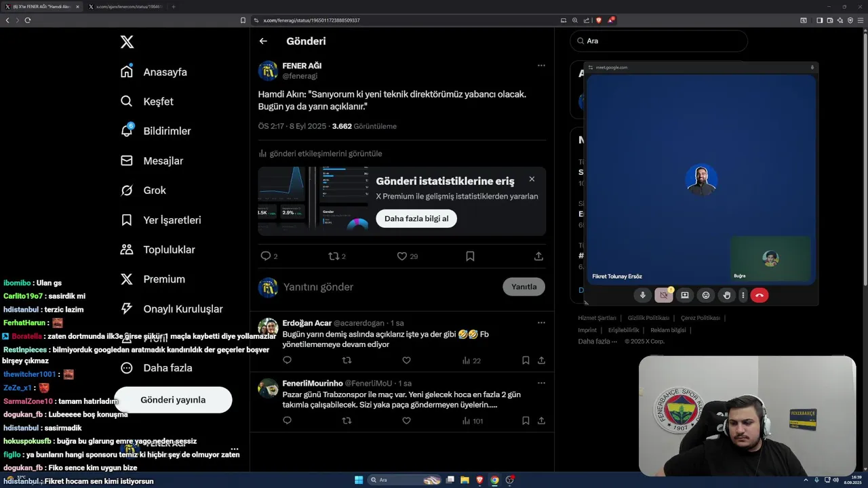Image resolution: width=868 pixels, height=488 pixels.
Task: Open more options on Erdoğan Acar reply
Action: [541, 323]
